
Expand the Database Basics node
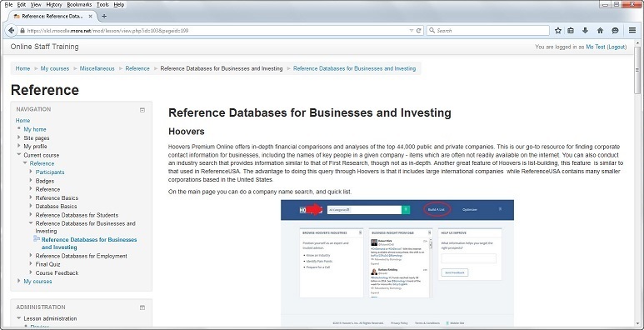click(x=31, y=206)
